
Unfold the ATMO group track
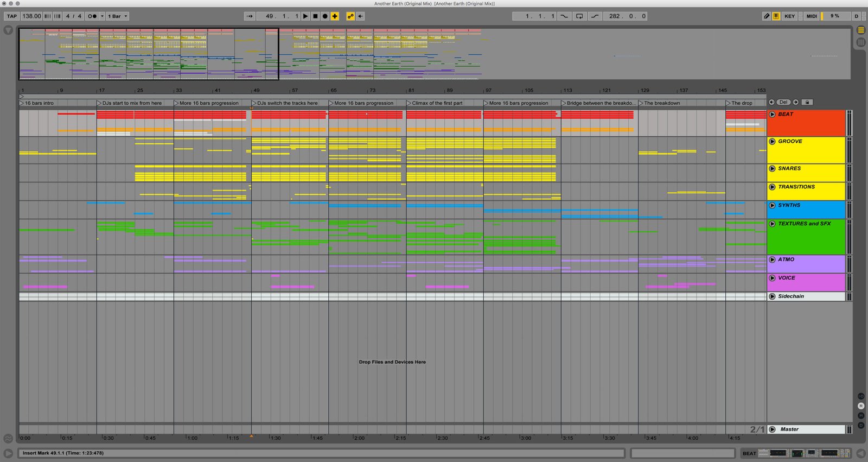coord(773,260)
